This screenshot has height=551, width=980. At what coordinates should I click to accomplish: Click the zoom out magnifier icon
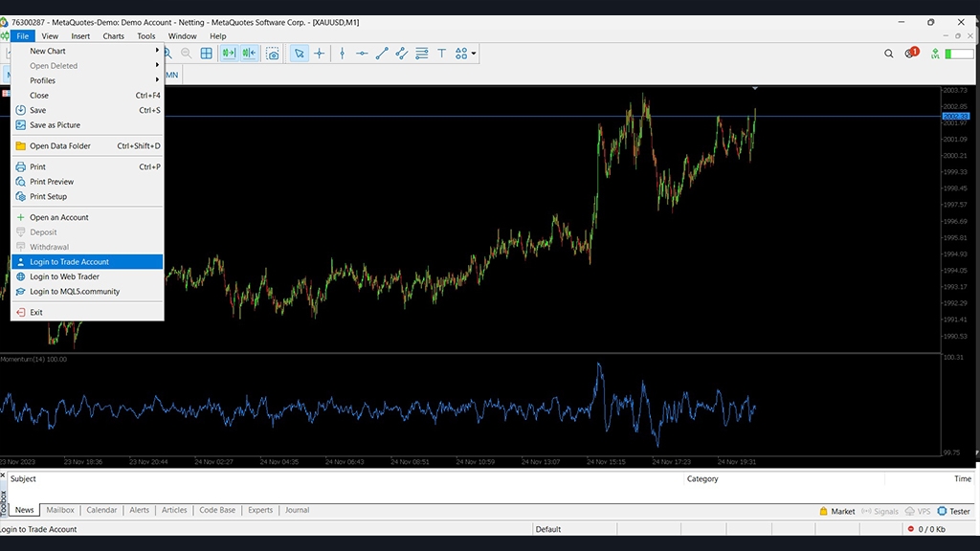(187, 54)
